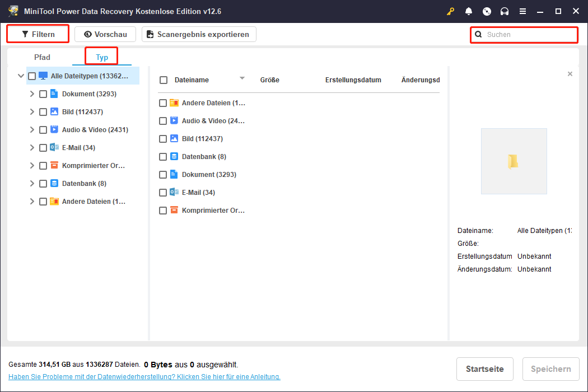Check the Alle Dateitypen tree checkbox

pos(32,76)
